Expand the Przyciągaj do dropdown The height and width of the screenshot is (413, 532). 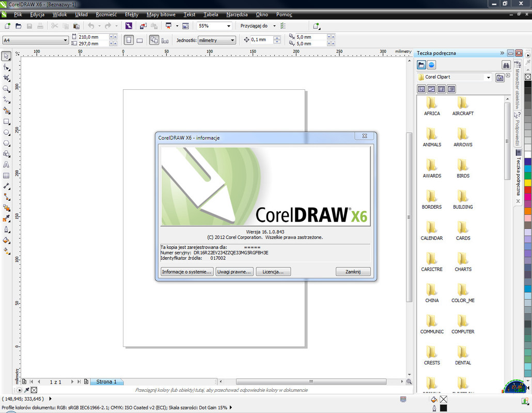274,26
